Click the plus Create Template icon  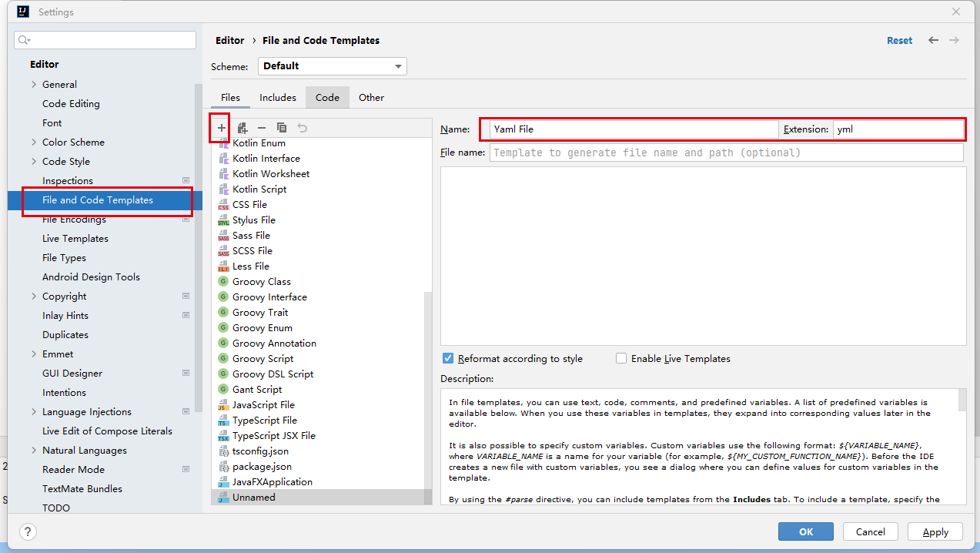(x=222, y=128)
